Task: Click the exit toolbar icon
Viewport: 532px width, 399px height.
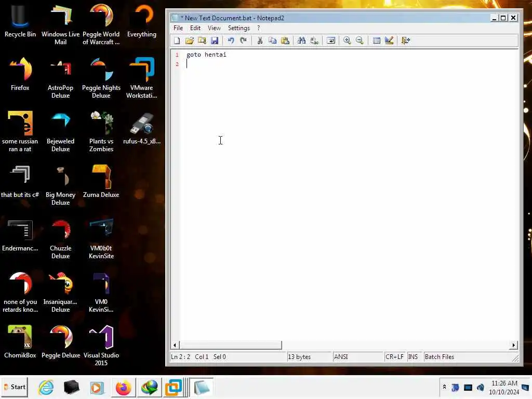Action: coord(405,41)
